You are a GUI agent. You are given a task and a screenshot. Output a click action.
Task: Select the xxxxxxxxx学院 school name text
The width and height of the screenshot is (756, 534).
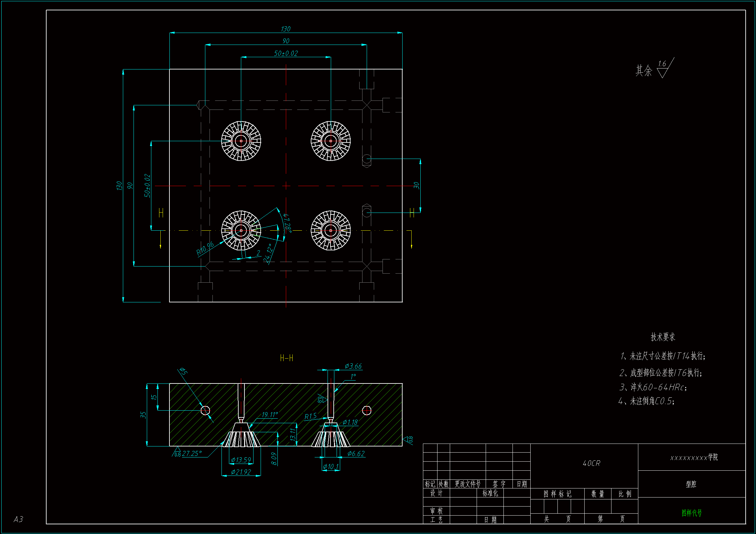pos(694,457)
